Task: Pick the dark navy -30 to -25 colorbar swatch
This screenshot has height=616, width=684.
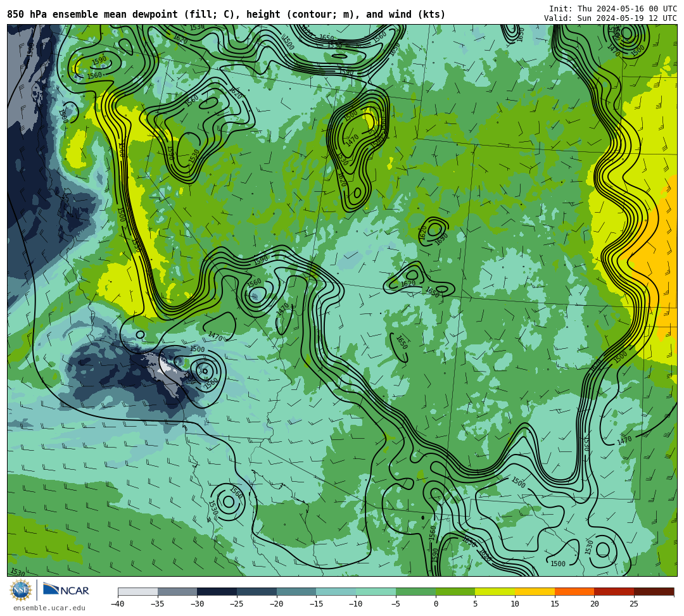Action: (217, 591)
